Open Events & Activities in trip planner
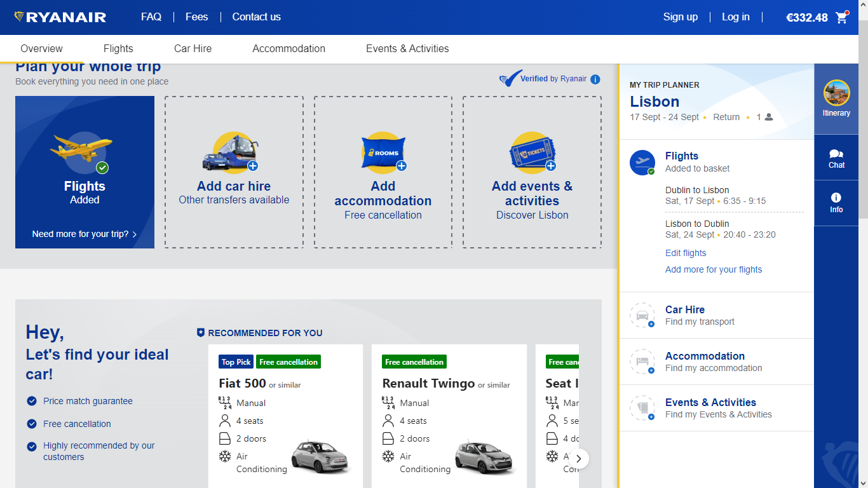 [717, 408]
